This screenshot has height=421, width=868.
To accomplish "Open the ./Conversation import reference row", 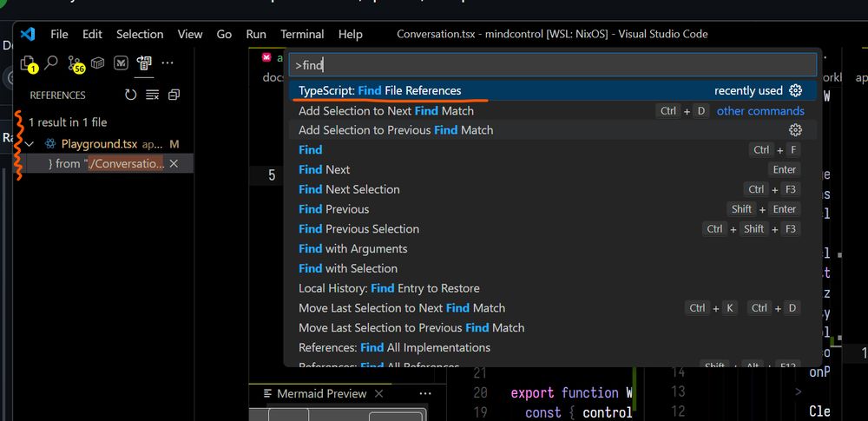I will click(103, 163).
